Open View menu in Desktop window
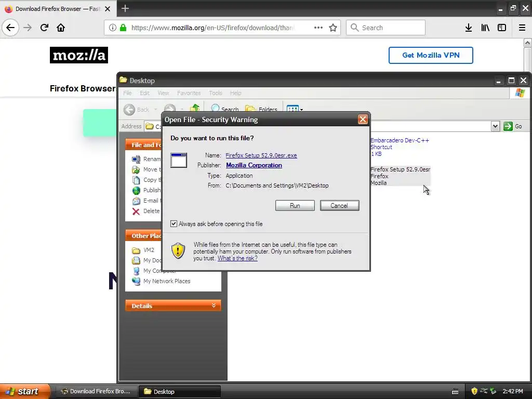 (163, 93)
